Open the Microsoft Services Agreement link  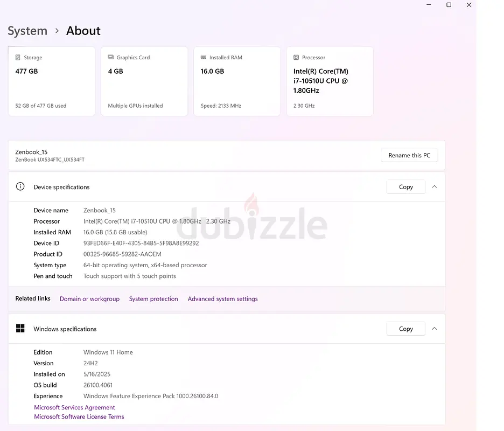[x=74, y=407]
